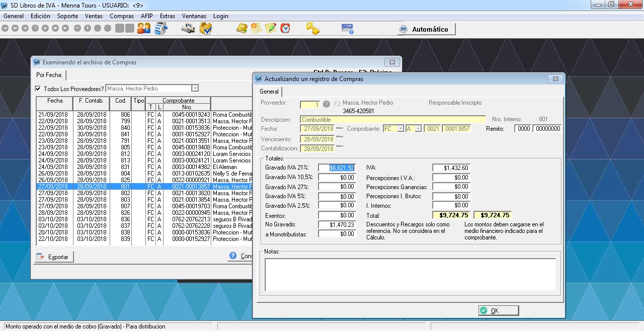Screen dimensions: 644x331
Task: Select the Por Fecha tab
Action: coord(49,75)
